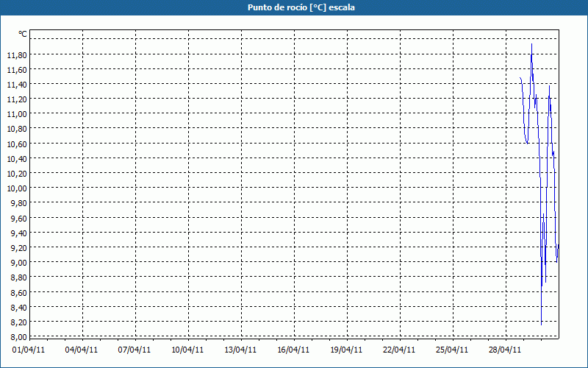Click the 22/04/11 date label
588x368 pixels.
(399, 350)
